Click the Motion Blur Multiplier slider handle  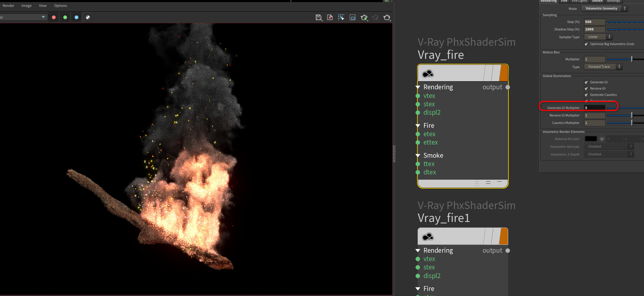pyautogui.click(x=632, y=59)
